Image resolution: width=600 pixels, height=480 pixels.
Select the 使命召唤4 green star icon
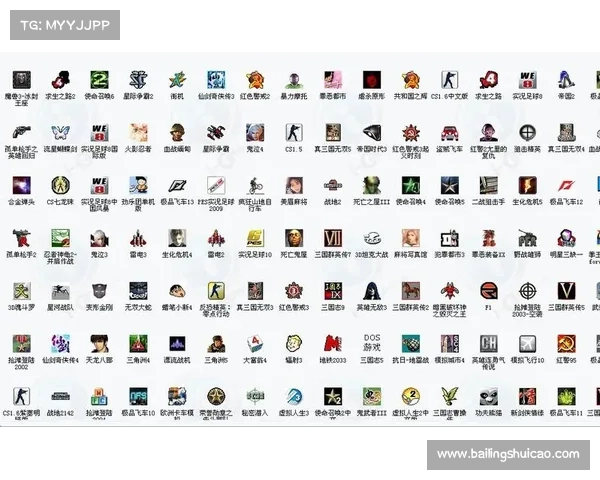(411, 185)
